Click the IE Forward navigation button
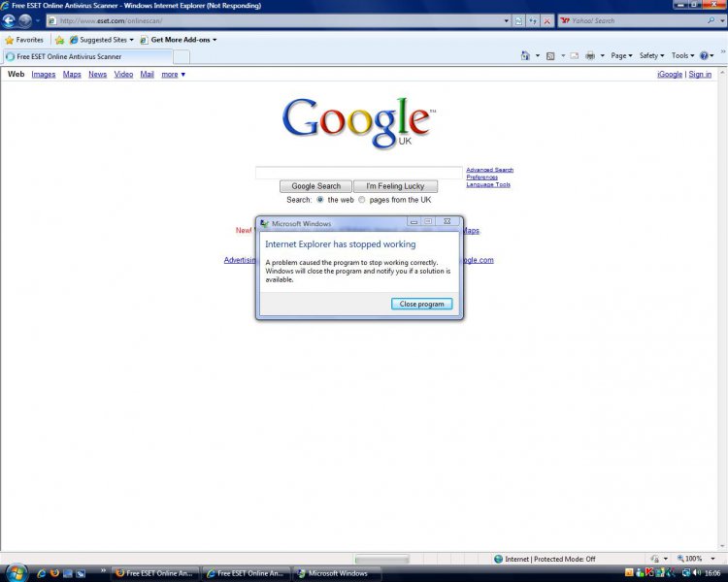Viewport: 728px width, 582px height. (x=24, y=21)
